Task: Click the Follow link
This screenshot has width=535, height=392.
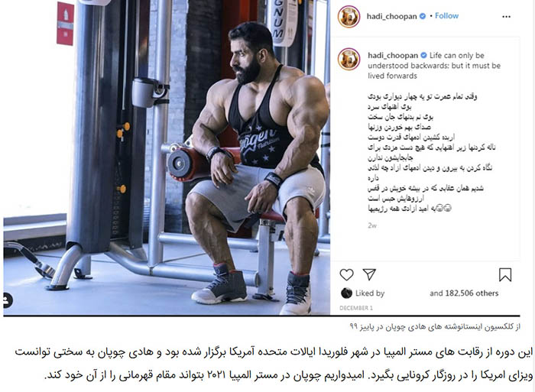Action: click(446, 16)
